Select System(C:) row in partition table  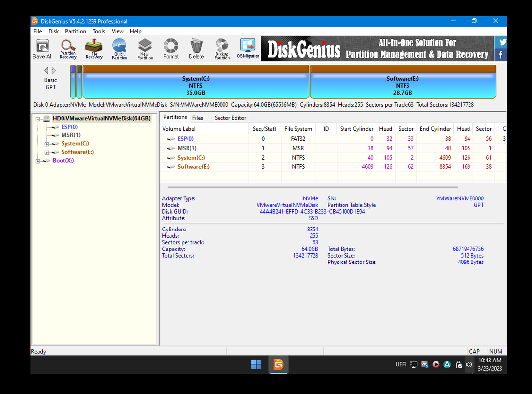(333, 158)
